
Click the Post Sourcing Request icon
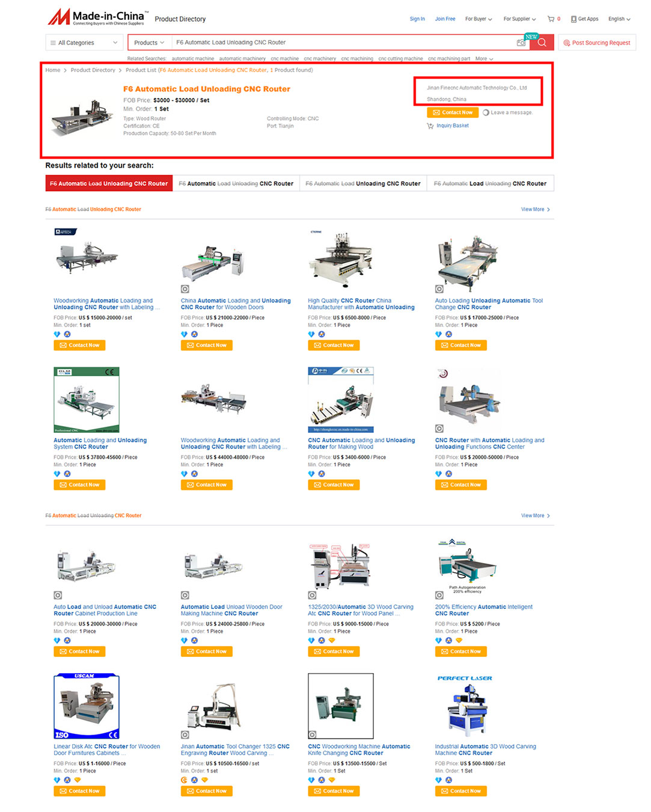click(x=566, y=43)
